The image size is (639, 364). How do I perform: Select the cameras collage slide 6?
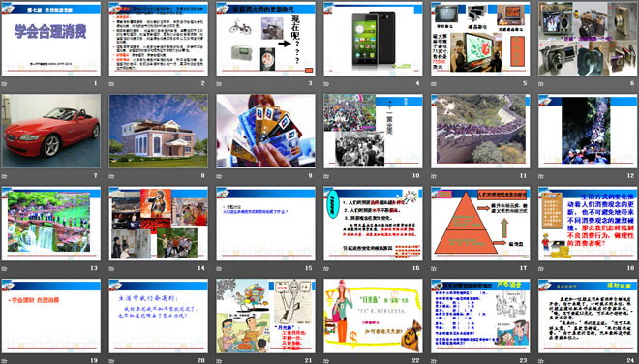click(588, 39)
